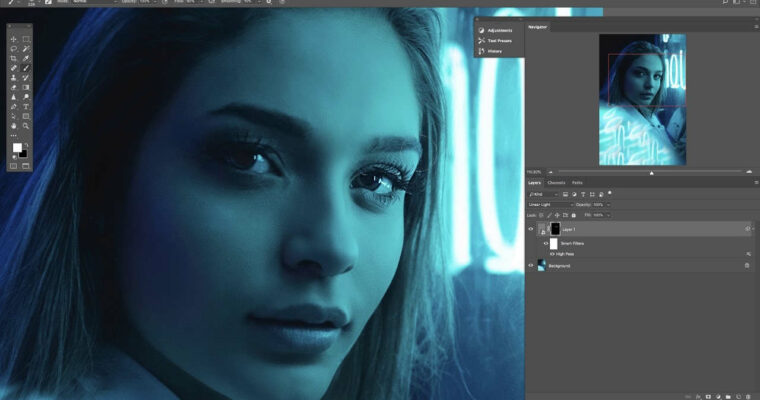
Task: Toggle Quick Mask mode
Action: click(x=14, y=166)
